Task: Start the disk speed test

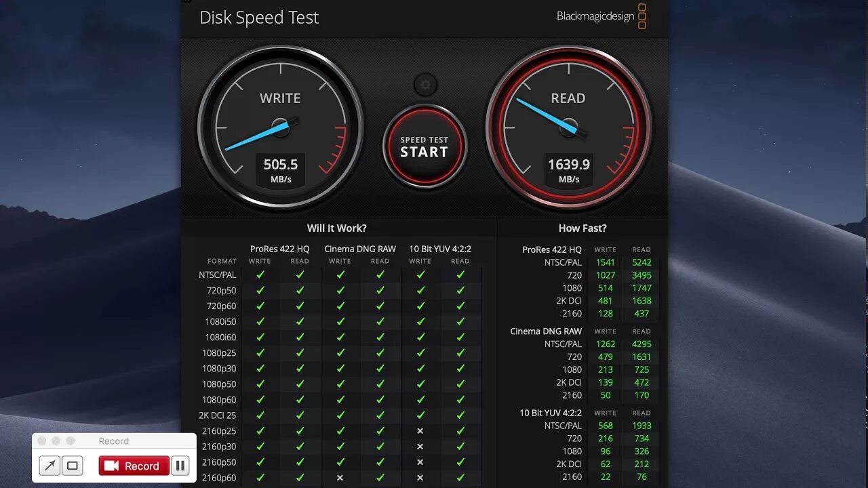Action: 425,146
